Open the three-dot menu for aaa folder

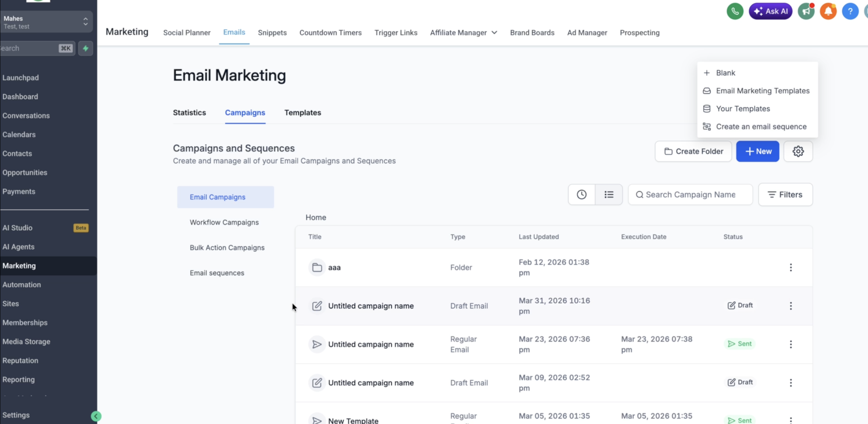click(791, 268)
